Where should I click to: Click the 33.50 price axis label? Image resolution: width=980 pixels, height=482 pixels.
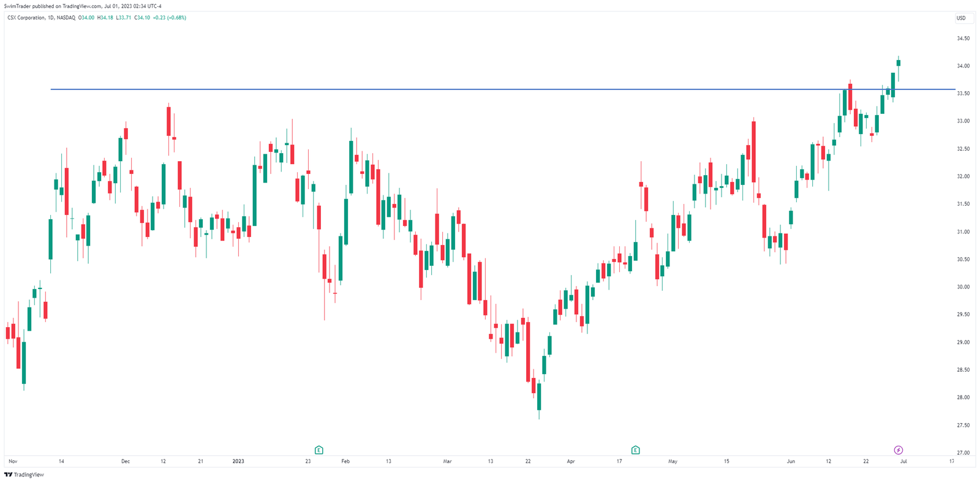[x=963, y=94]
